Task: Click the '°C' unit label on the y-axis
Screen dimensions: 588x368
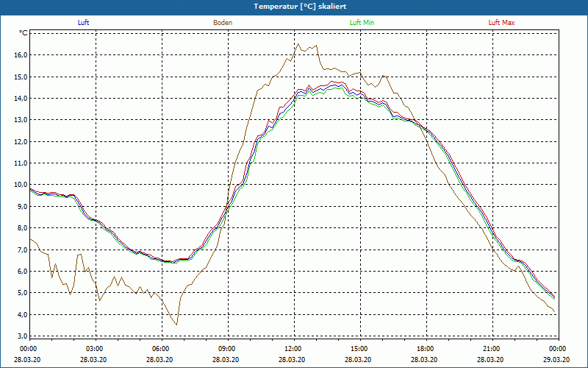Action: pos(24,33)
